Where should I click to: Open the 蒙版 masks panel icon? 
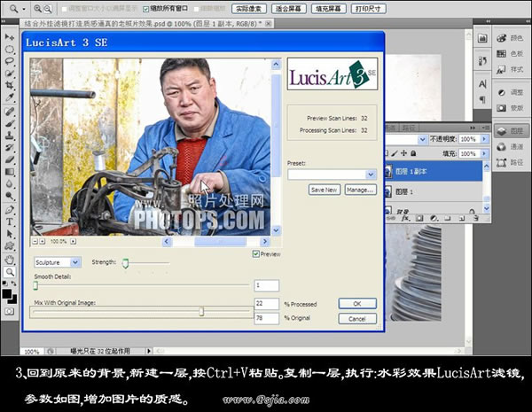click(501, 108)
